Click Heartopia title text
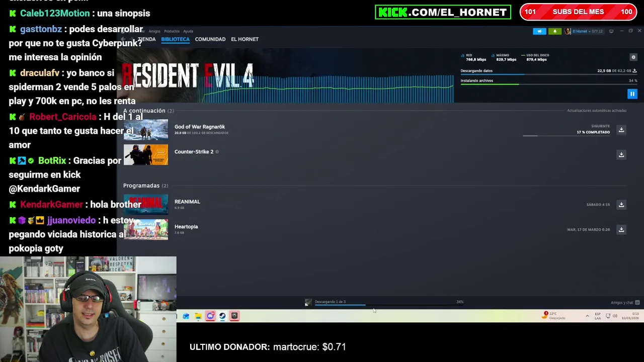The height and width of the screenshot is (362, 644). click(x=186, y=227)
